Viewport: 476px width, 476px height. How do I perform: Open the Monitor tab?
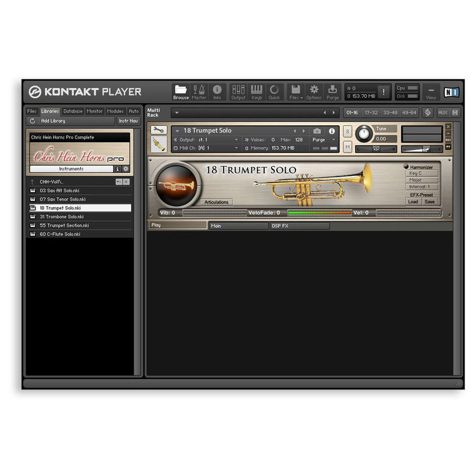click(95, 111)
